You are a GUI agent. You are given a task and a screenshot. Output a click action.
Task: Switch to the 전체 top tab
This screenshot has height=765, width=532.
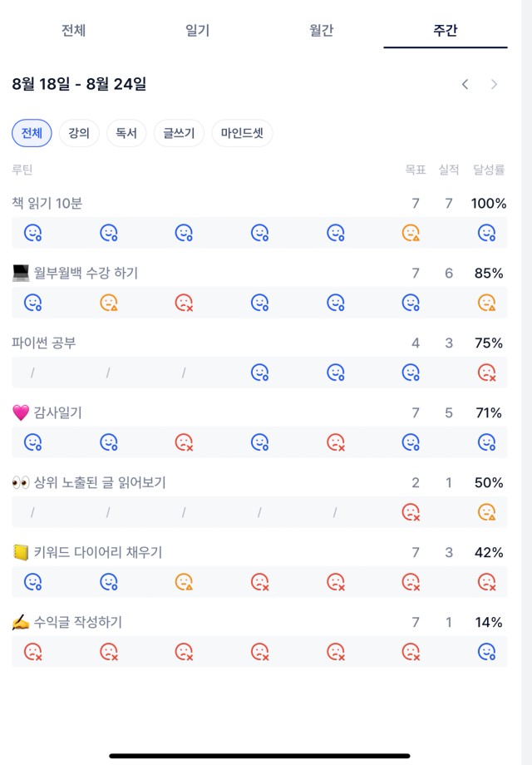pos(74,30)
